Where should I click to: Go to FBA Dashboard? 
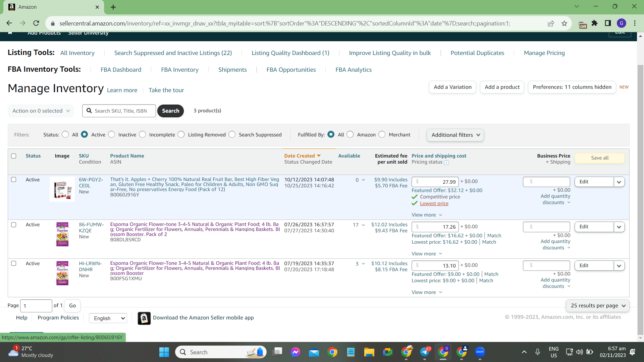(121, 70)
